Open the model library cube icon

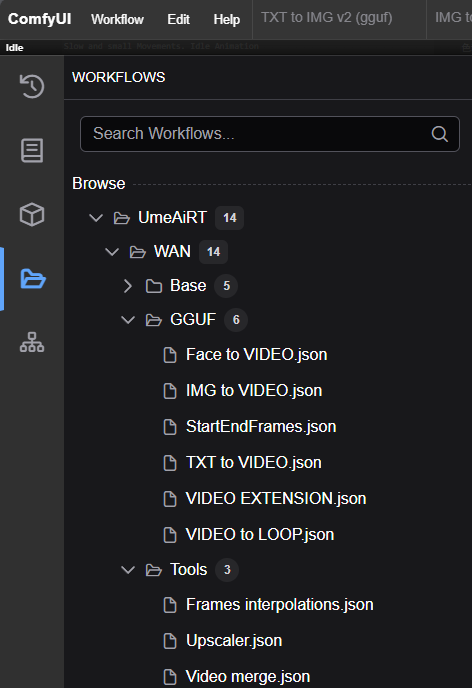coord(32,215)
